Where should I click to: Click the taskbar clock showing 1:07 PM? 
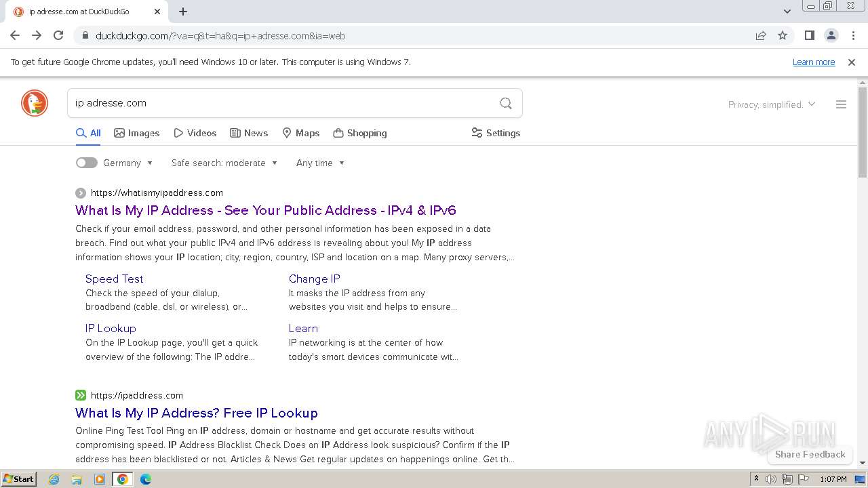833,479
